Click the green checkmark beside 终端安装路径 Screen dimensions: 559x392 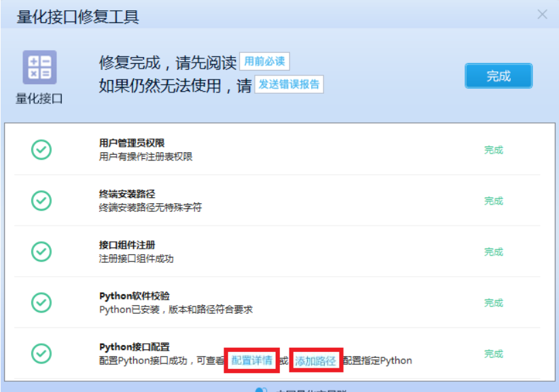coord(41,200)
